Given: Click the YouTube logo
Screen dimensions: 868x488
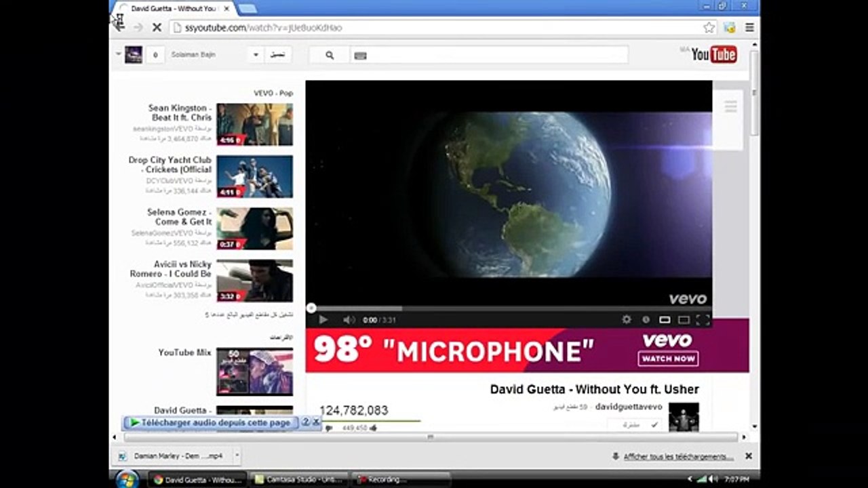Looking at the screenshot, I should pos(714,54).
